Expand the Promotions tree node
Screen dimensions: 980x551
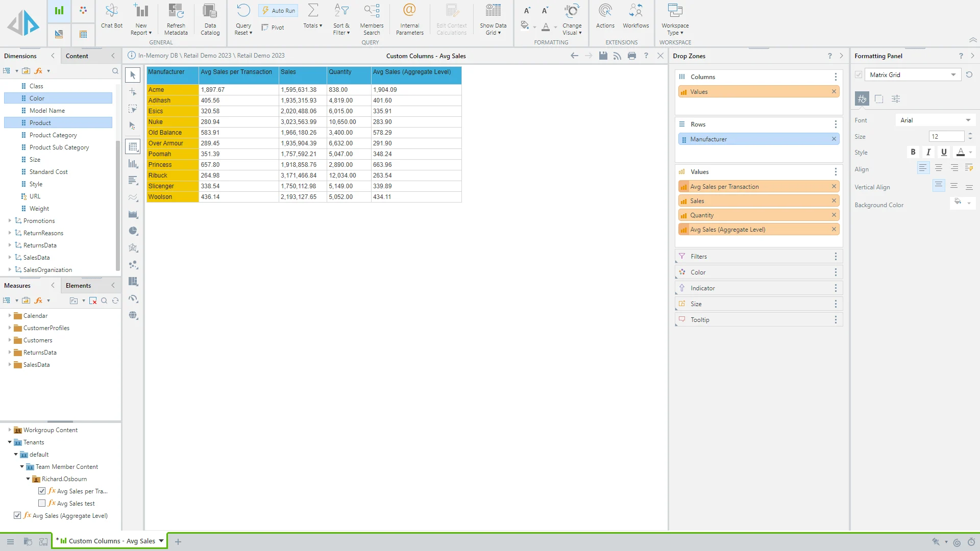pos(10,221)
